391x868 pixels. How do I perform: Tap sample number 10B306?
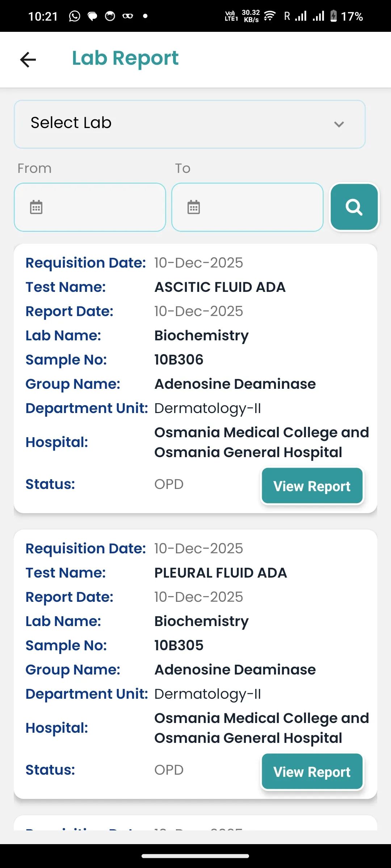pos(179,360)
